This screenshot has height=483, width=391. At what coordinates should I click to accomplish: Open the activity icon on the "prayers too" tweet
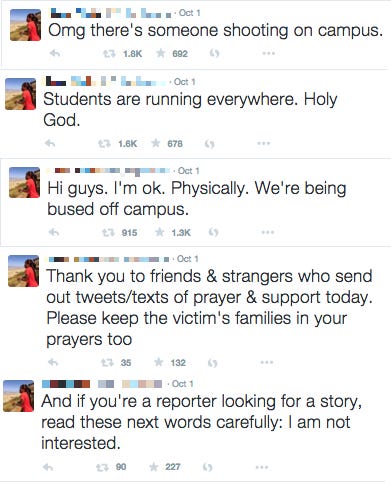click(213, 363)
